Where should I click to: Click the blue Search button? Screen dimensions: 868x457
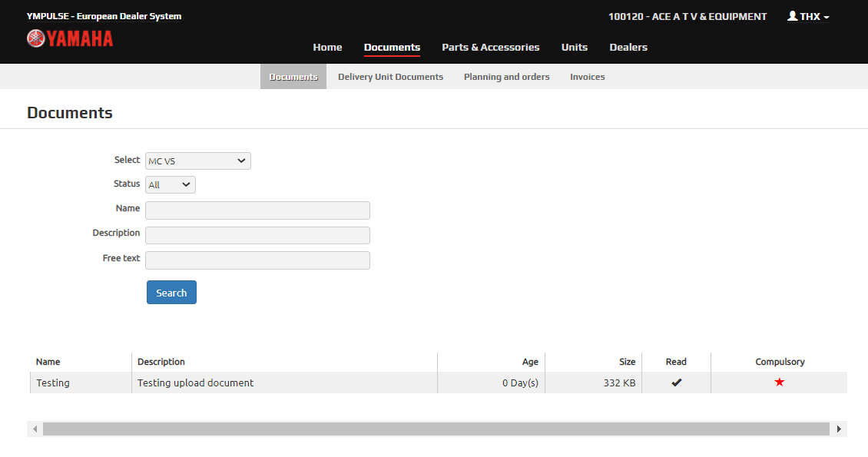click(x=171, y=293)
